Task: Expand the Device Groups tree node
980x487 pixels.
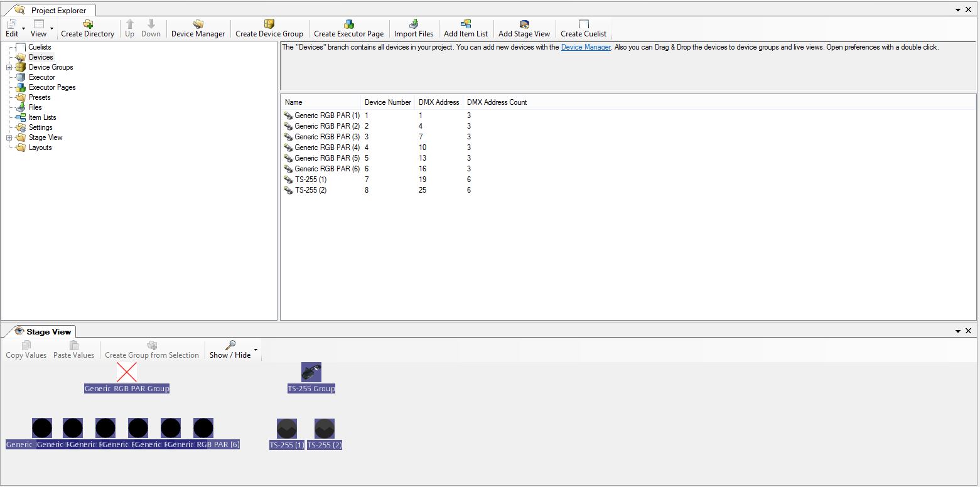Action: pos(9,67)
